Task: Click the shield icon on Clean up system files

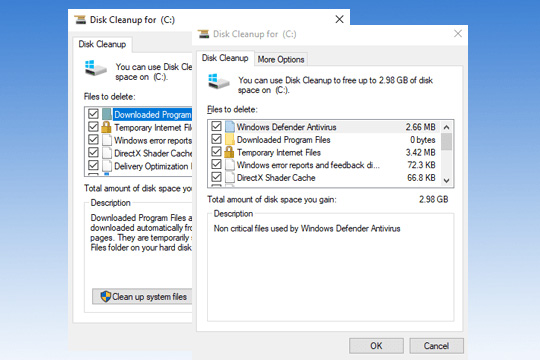Action: coord(105,296)
